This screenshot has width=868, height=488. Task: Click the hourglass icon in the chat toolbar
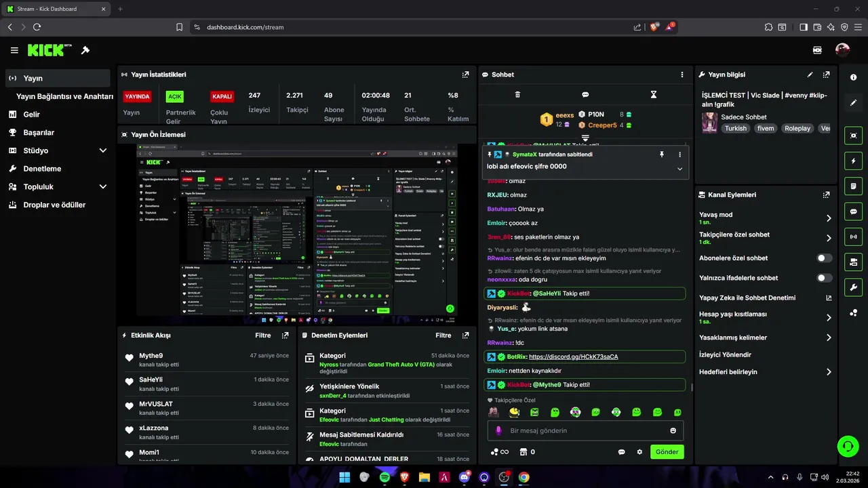pyautogui.click(x=654, y=95)
